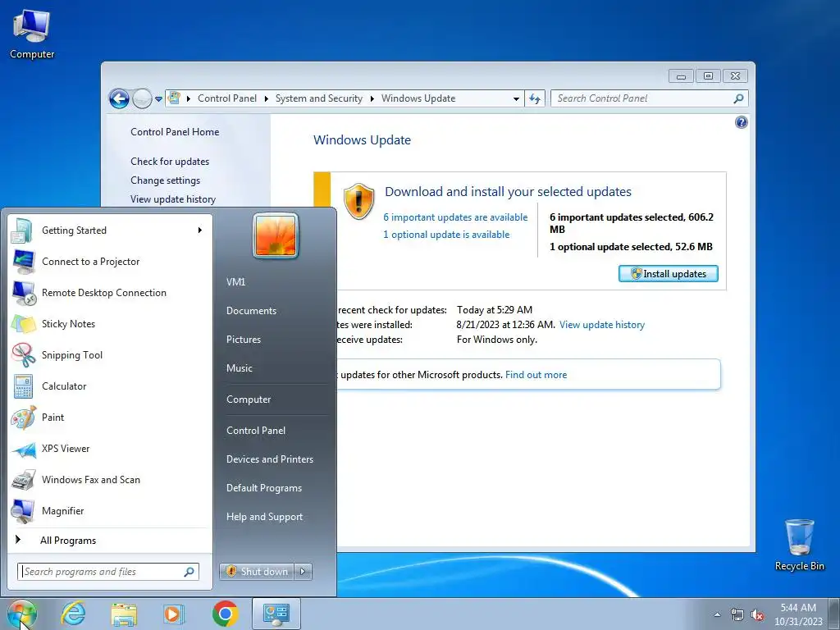The width and height of the screenshot is (840, 630).
Task: Expand System and Security breadcrumb arrow
Action: tap(372, 98)
